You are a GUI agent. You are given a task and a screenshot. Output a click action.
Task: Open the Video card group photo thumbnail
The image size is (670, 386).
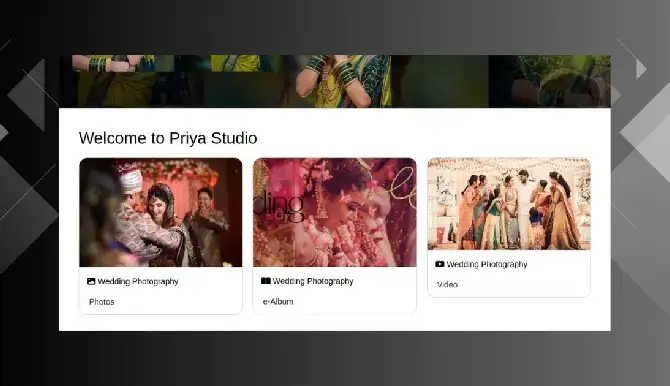(509, 204)
